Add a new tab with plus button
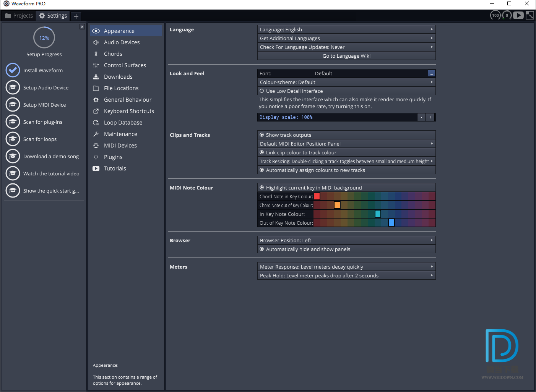Image resolution: width=536 pixels, height=392 pixels. click(x=76, y=16)
